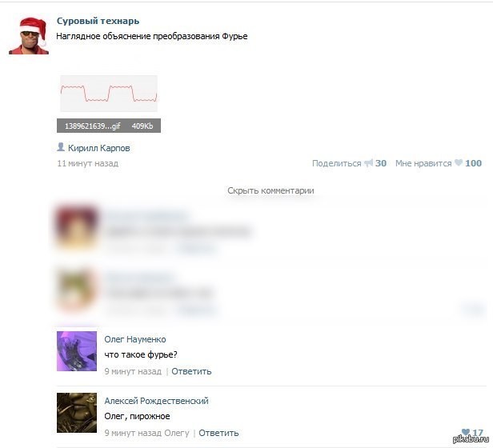Click the person icon beside Кирилл Карпов

[61, 147]
